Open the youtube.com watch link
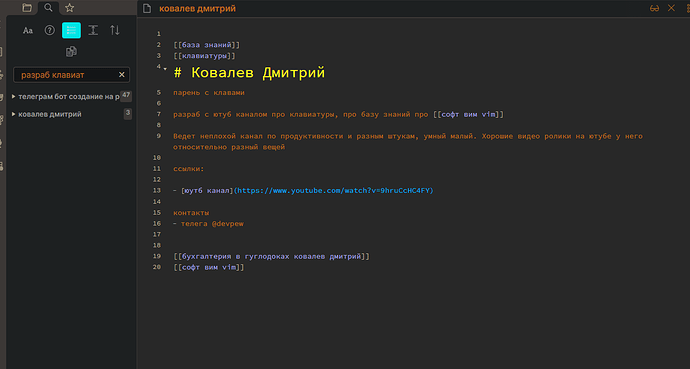This screenshot has width=690, height=369. [333, 190]
